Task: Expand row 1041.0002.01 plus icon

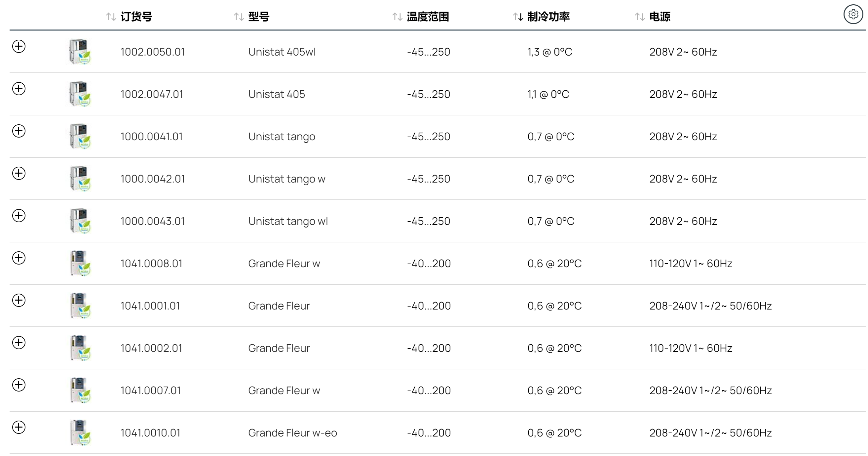Action: [19, 343]
